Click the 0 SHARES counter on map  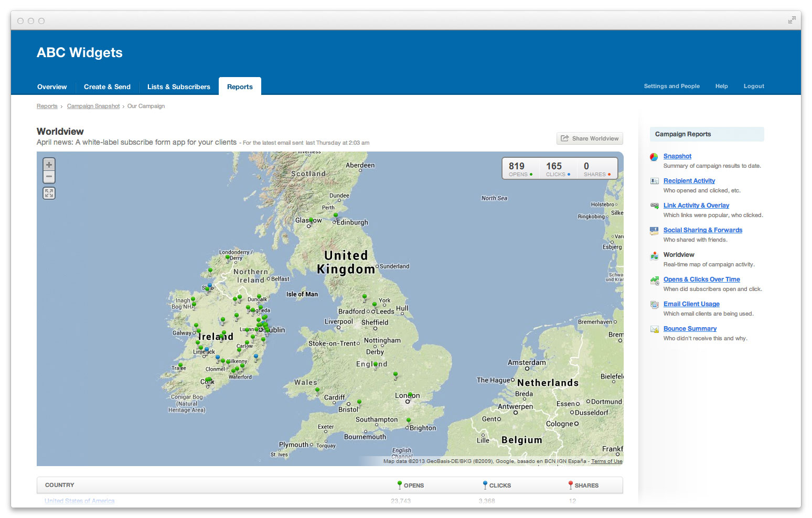[x=597, y=169]
